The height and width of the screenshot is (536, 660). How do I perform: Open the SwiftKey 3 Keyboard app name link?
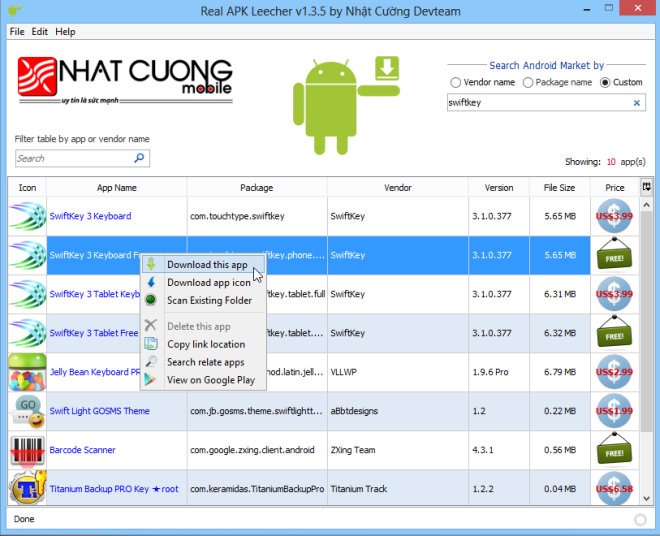click(90, 216)
